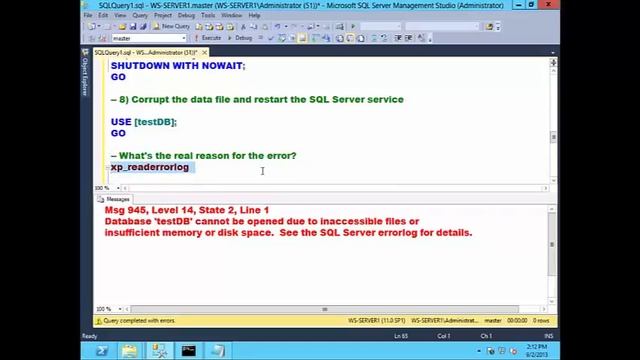
Task: Toggle Results to Grid icon
Action: point(350,38)
